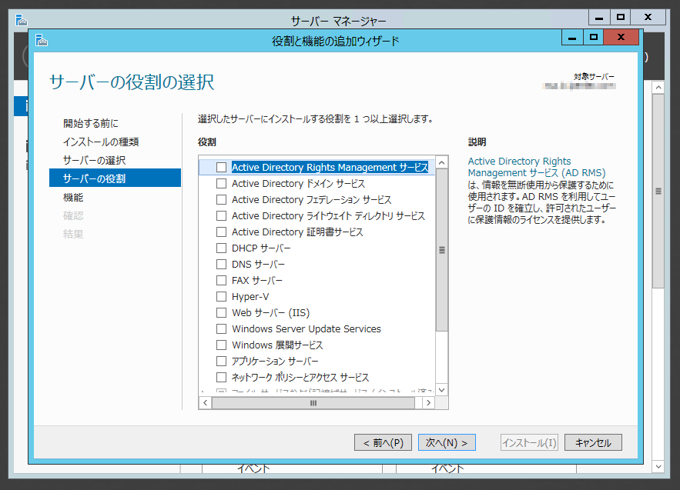Check Windows 展開サービス checkbox
The width and height of the screenshot is (680, 490).
pyautogui.click(x=221, y=345)
